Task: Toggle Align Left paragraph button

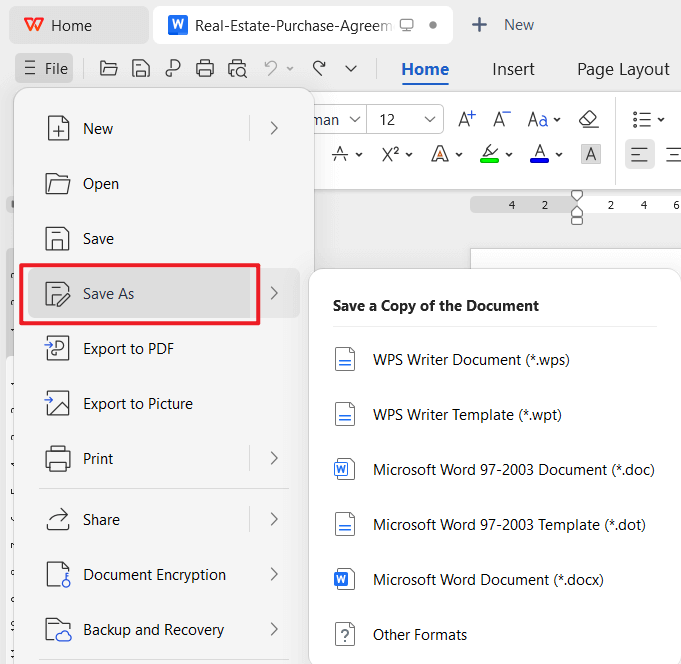Action: 639,154
